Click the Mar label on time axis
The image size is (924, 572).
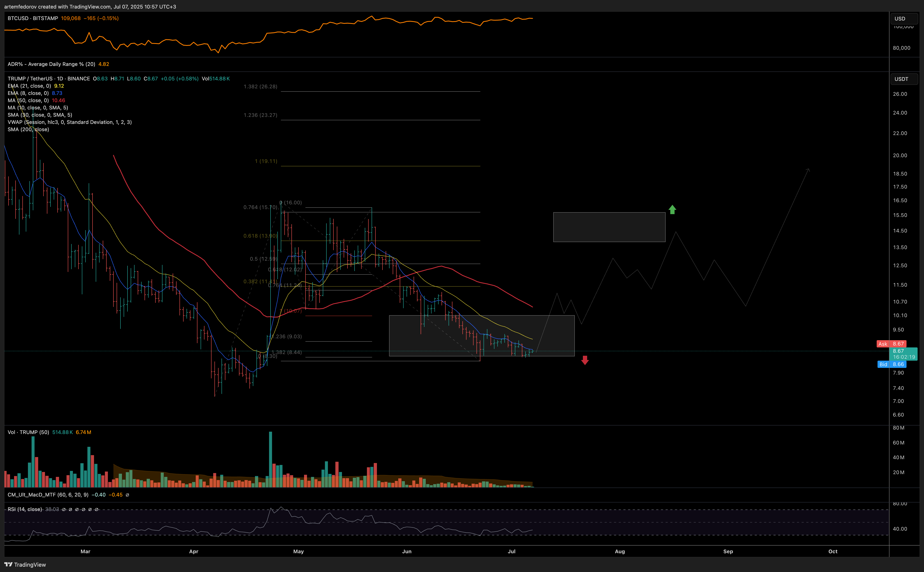click(85, 552)
